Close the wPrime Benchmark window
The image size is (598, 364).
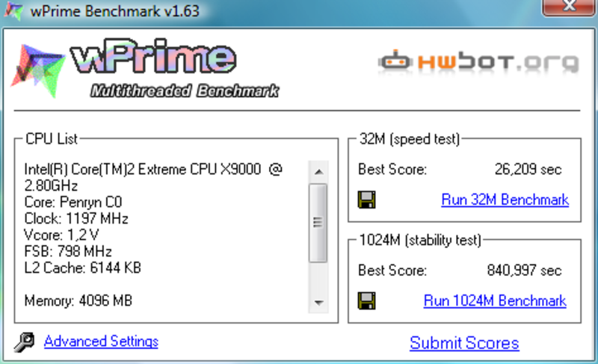569,7
